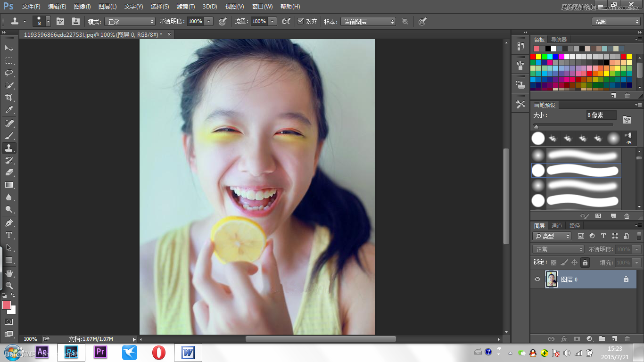Click the brush size input field

tap(601, 115)
